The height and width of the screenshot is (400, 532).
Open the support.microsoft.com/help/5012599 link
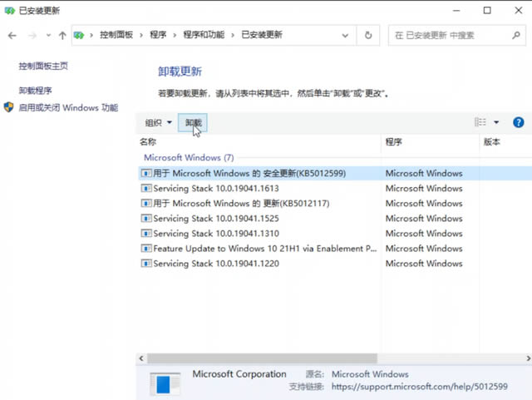[x=419, y=387]
